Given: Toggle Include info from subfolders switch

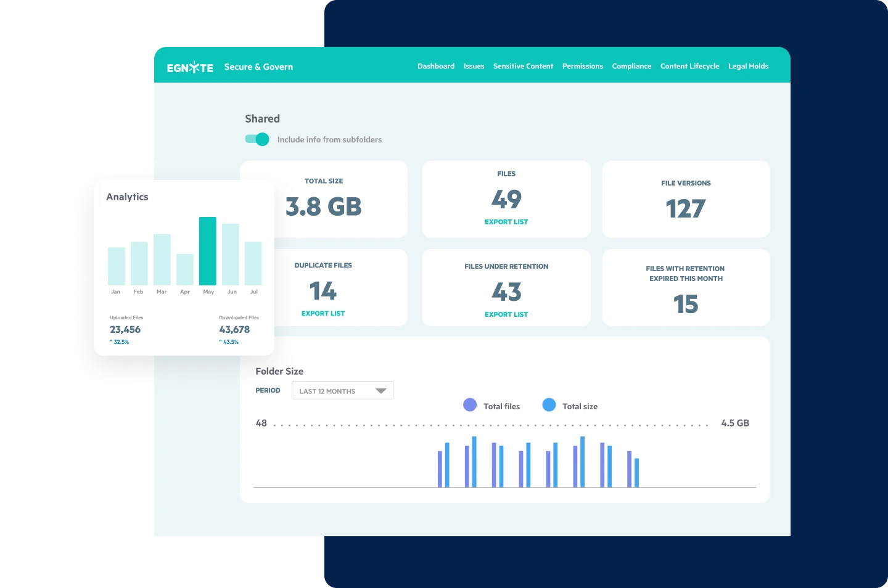Looking at the screenshot, I should [x=257, y=139].
